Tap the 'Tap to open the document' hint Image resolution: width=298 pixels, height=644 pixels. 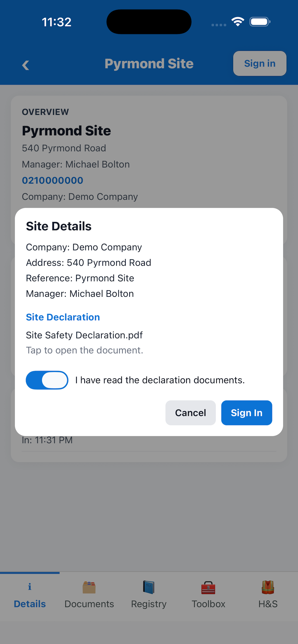pos(84,350)
